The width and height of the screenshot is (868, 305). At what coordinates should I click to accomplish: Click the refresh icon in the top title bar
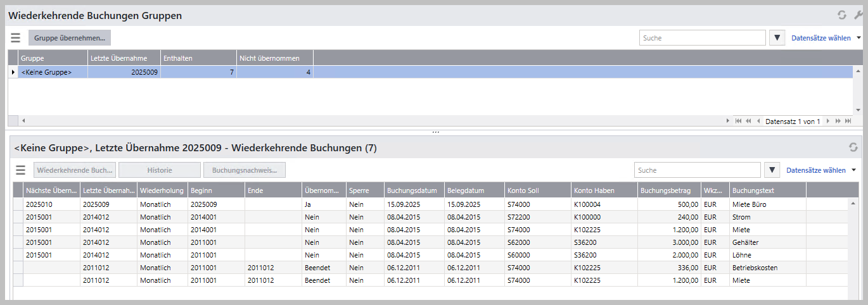pyautogui.click(x=841, y=15)
